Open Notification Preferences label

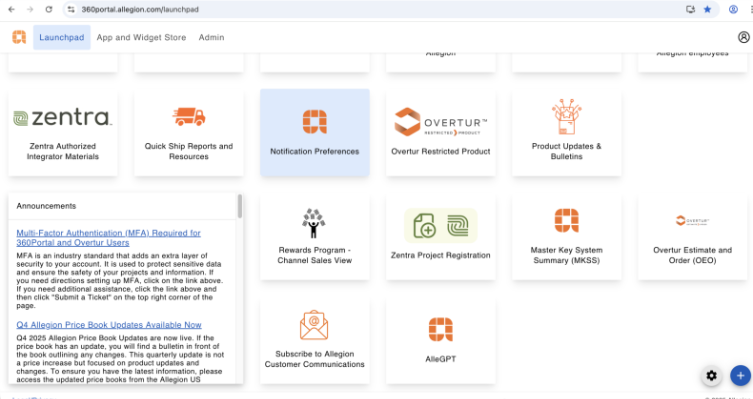pos(315,151)
